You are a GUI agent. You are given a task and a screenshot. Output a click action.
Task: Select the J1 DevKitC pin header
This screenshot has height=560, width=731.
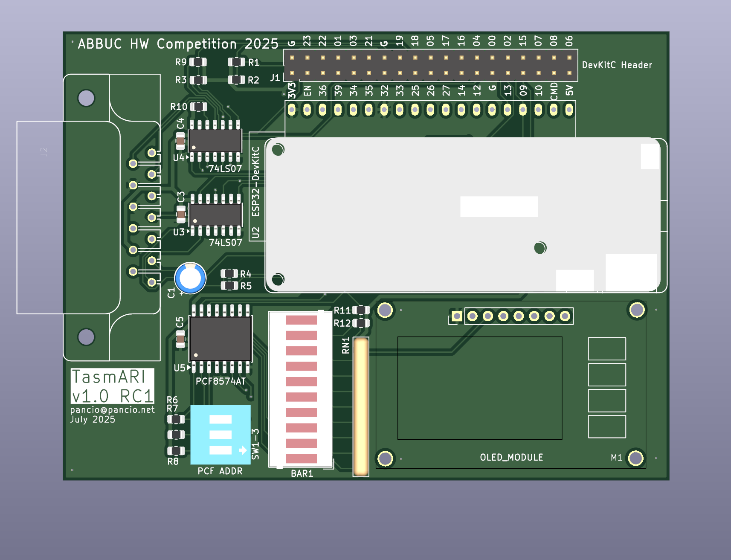[430, 65]
